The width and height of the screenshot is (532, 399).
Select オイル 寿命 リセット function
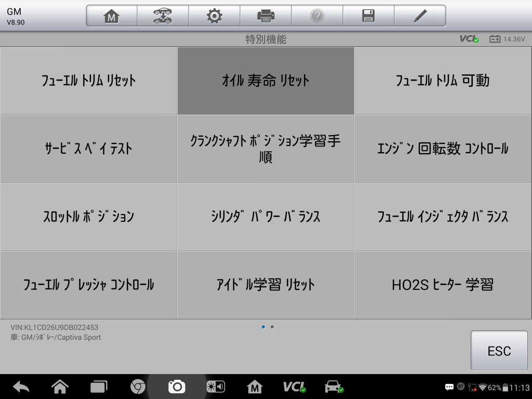[265, 81]
